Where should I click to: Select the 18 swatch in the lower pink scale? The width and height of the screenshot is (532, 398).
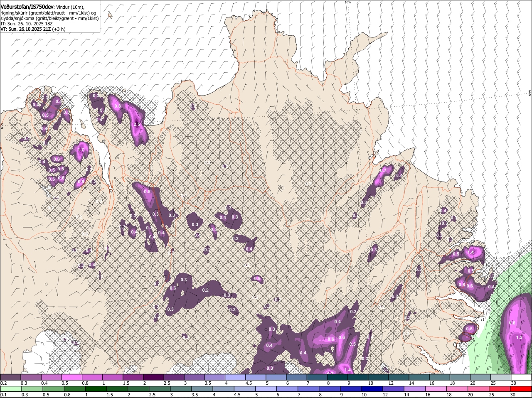click(x=457, y=389)
